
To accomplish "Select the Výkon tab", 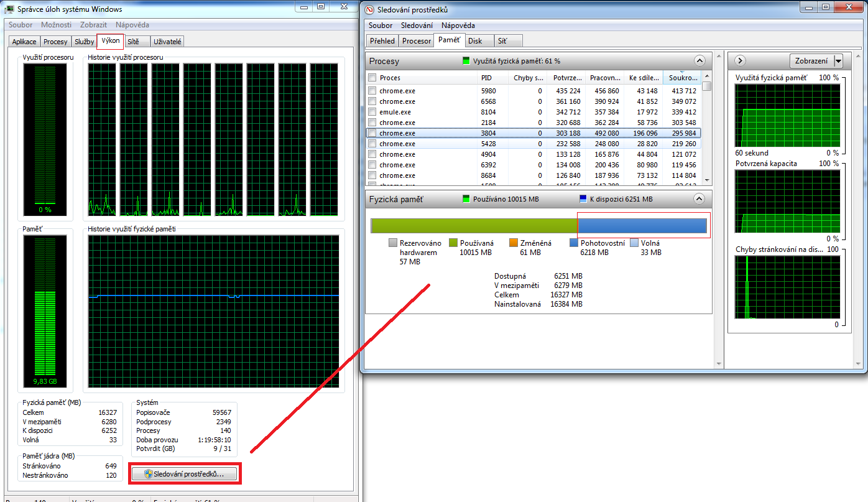I will tap(110, 40).
